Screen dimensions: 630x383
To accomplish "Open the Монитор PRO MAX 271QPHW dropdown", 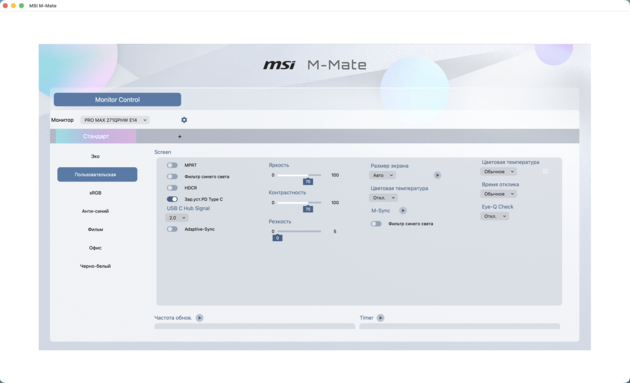I will (x=115, y=120).
